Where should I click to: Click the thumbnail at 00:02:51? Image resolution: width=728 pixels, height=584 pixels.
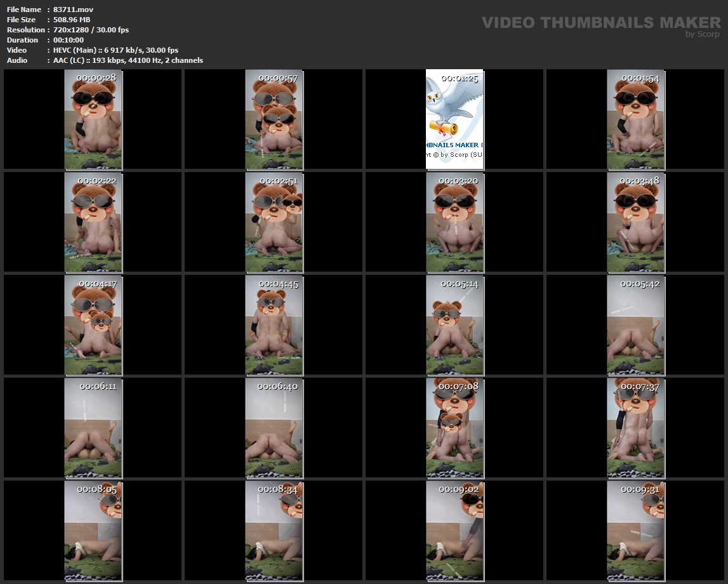tap(274, 222)
